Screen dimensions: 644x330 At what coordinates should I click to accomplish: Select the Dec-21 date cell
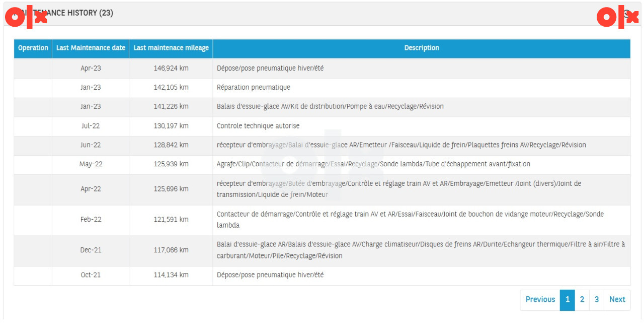point(91,250)
